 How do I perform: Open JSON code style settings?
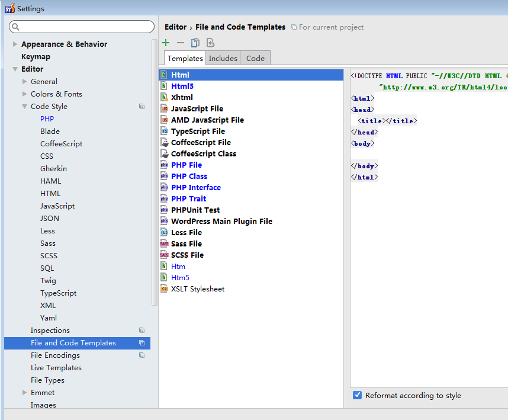(x=50, y=219)
